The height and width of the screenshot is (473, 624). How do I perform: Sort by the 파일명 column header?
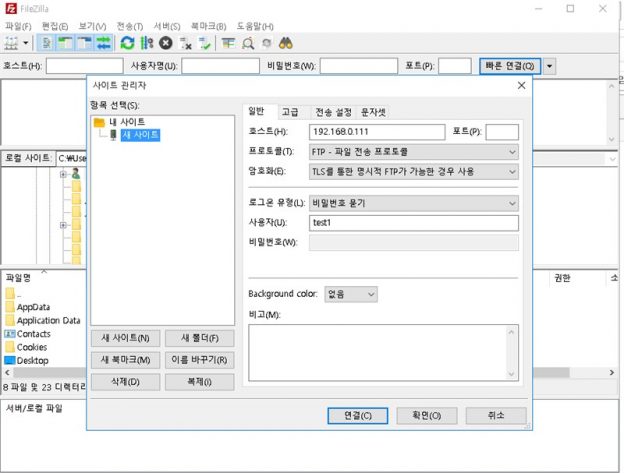pos(18,278)
